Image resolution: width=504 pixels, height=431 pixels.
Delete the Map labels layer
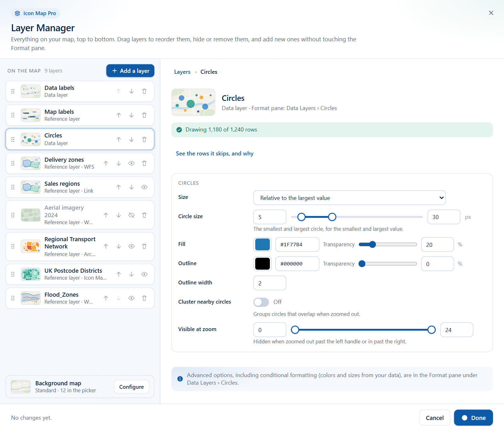pos(144,115)
